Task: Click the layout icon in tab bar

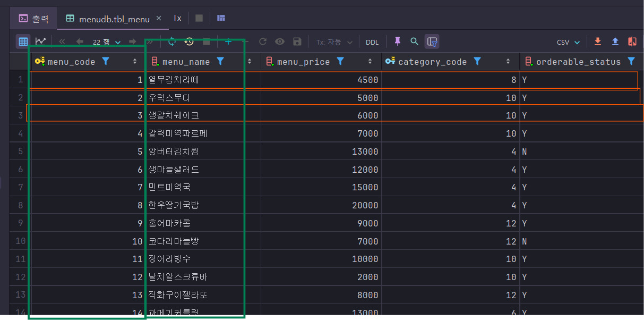Action: tap(221, 18)
